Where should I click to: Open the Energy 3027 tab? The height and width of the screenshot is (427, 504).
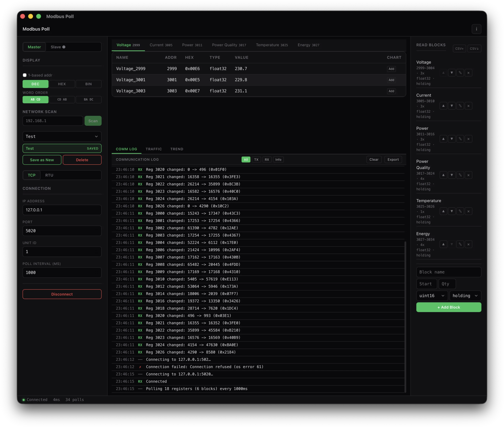[308, 45]
